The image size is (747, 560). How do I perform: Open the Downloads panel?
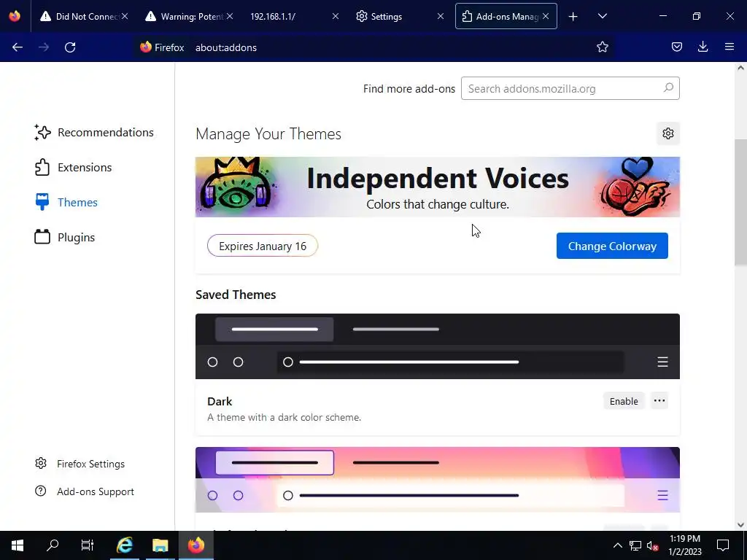point(703,47)
